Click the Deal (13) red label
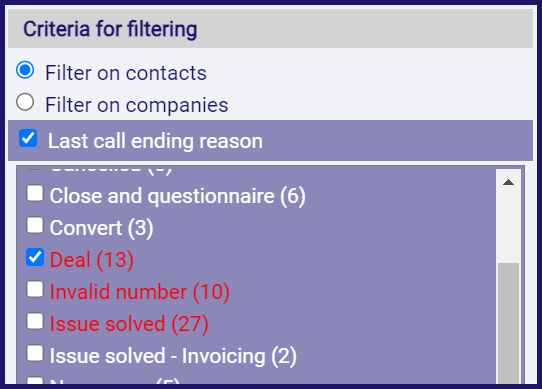Image resolution: width=542 pixels, height=389 pixels. [92, 260]
